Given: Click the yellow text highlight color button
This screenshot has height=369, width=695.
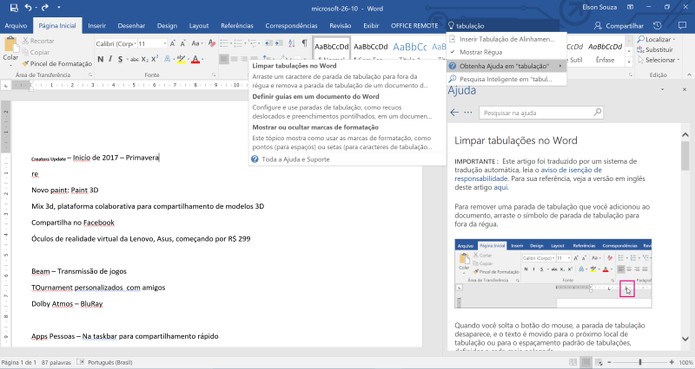Looking at the screenshot, I should [x=181, y=59].
